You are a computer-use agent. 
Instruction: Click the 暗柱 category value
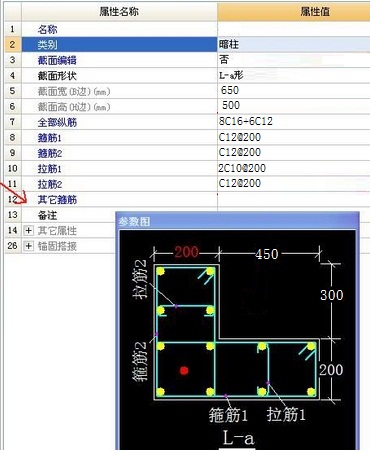pos(229,44)
